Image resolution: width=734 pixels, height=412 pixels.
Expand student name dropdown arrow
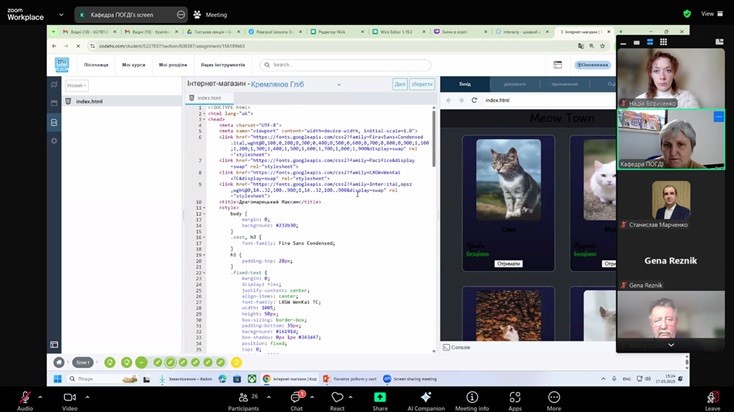[x=339, y=85]
